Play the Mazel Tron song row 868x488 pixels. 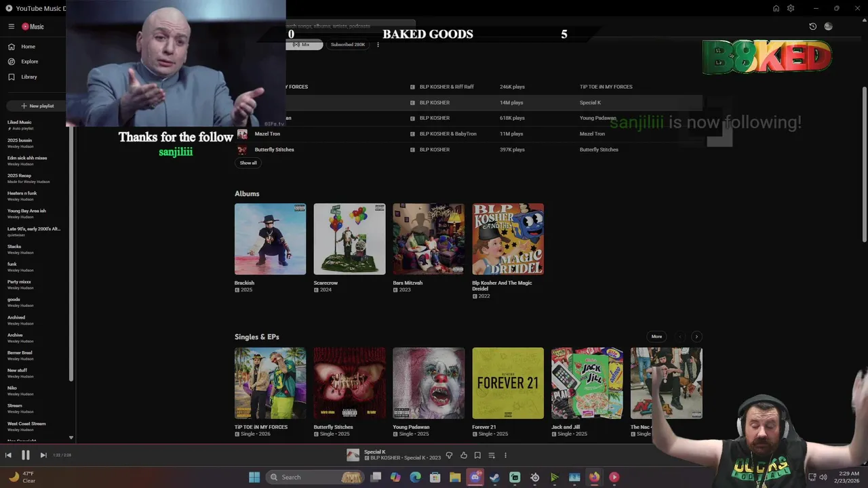pos(468,134)
